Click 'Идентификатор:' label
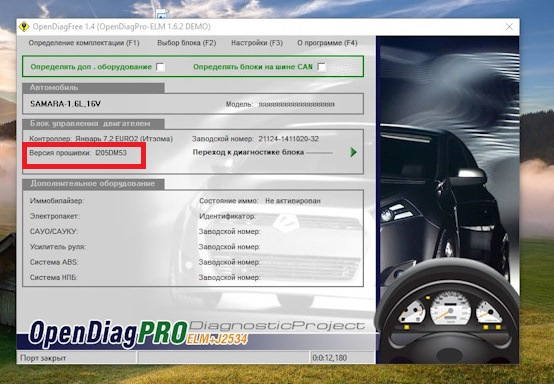This screenshot has height=384, width=554. pos(227,216)
